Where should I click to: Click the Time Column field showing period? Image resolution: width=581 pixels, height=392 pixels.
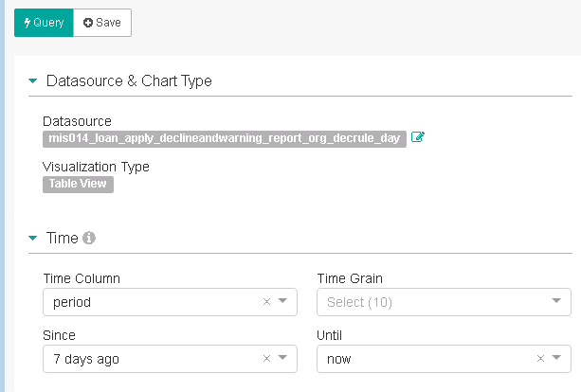tap(170, 302)
